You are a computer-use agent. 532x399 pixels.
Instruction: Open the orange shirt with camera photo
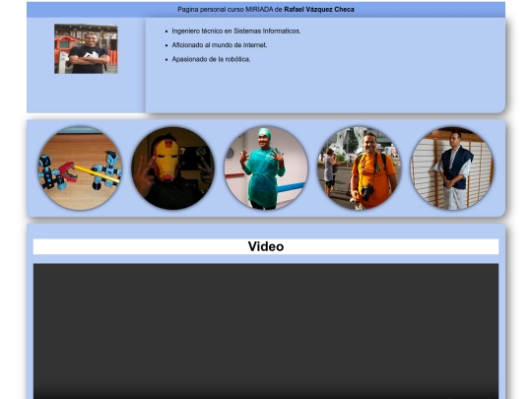[359, 167]
